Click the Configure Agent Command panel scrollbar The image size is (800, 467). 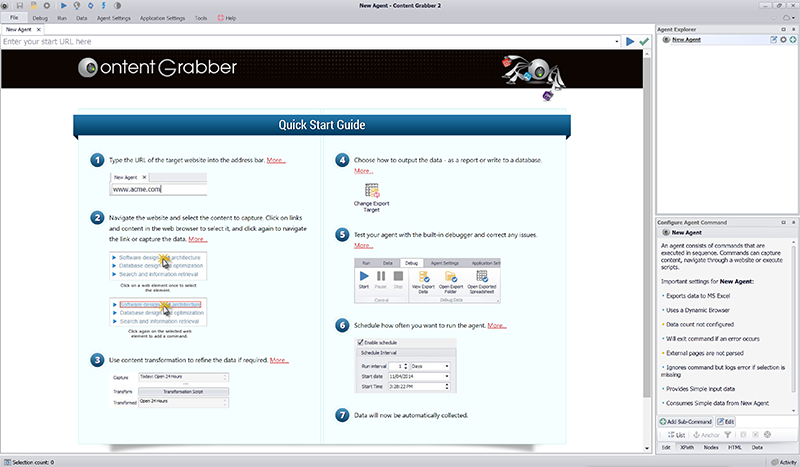coord(793,321)
